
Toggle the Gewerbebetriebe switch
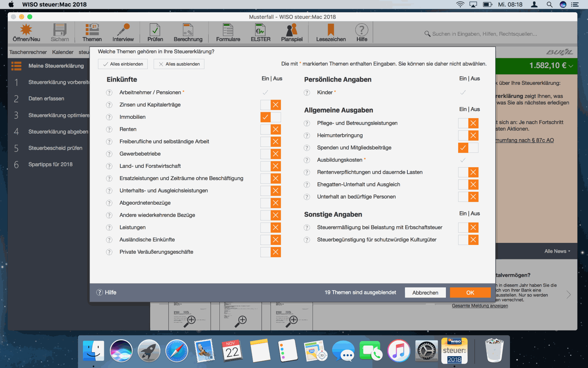pos(271,154)
